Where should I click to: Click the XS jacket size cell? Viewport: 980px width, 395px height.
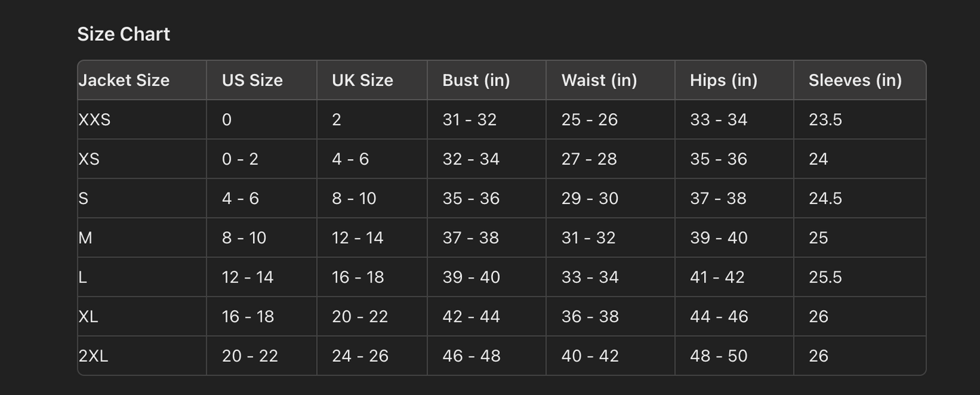pos(90,159)
